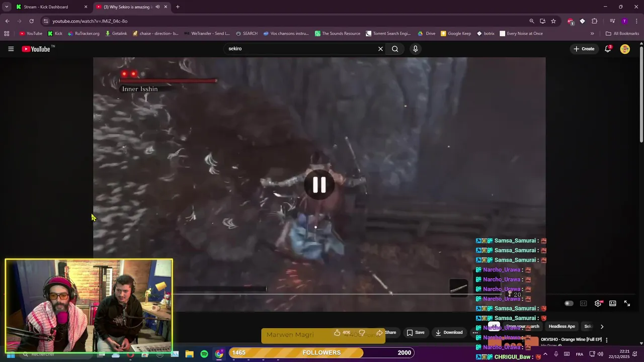
Task: Close the Why Sekiro is amazing tab
Action: pyautogui.click(x=166, y=7)
